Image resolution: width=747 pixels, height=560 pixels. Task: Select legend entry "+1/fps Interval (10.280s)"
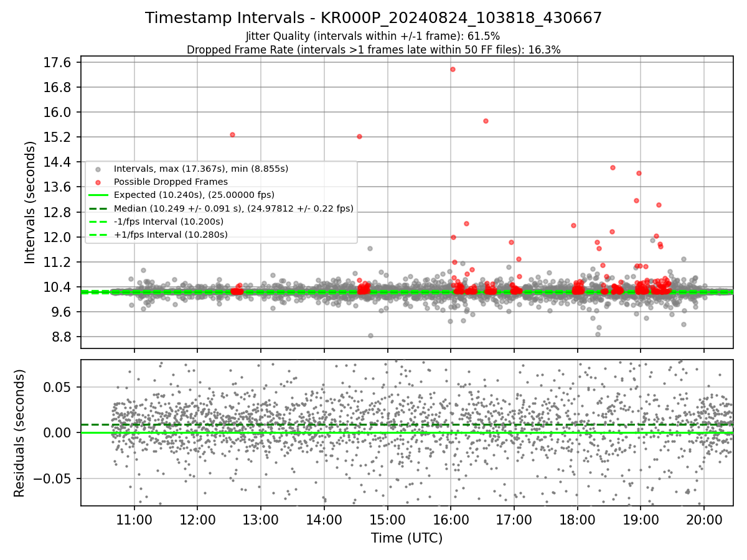[x=170, y=235]
